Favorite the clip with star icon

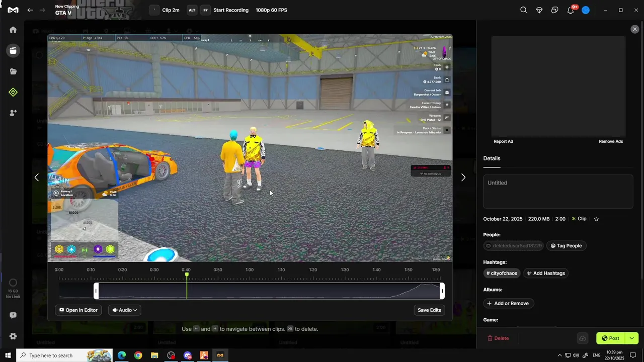pos(596,219)
